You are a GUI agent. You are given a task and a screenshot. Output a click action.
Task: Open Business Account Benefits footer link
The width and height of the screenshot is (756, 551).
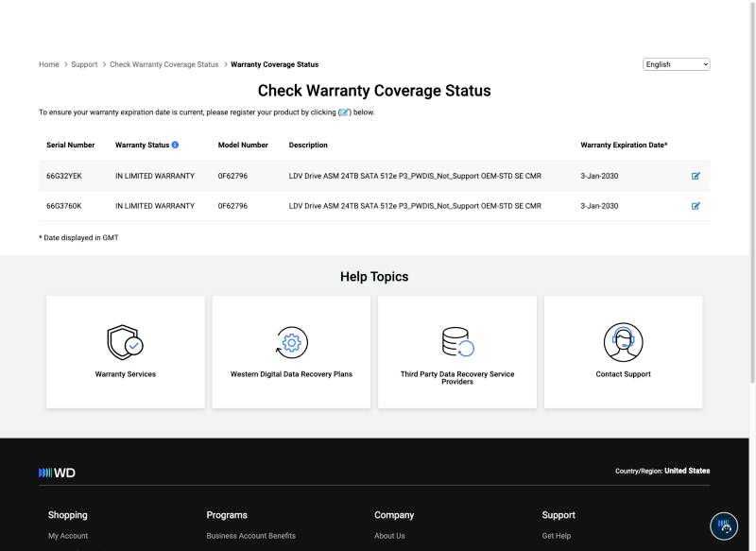point(250,536)
